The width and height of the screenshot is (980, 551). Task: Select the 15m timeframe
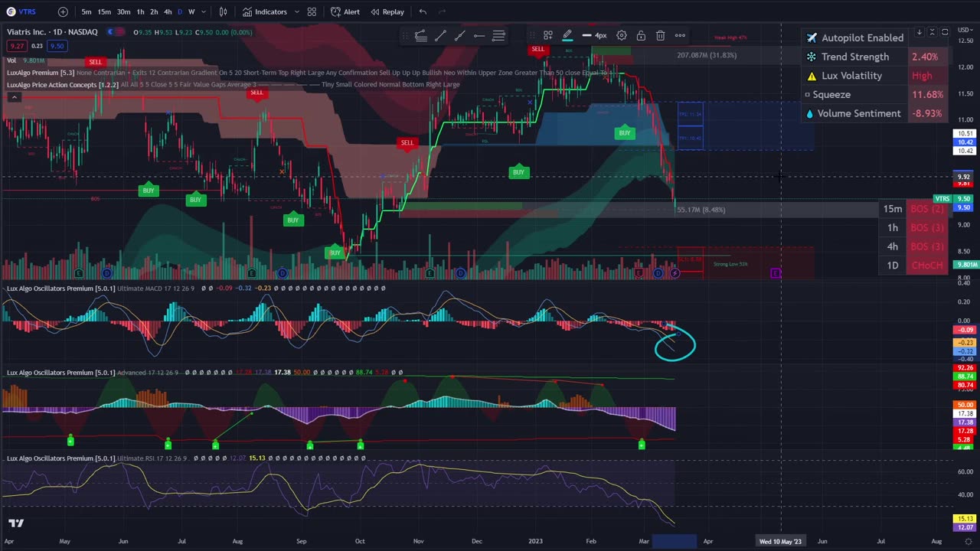(x=104, y=11)
